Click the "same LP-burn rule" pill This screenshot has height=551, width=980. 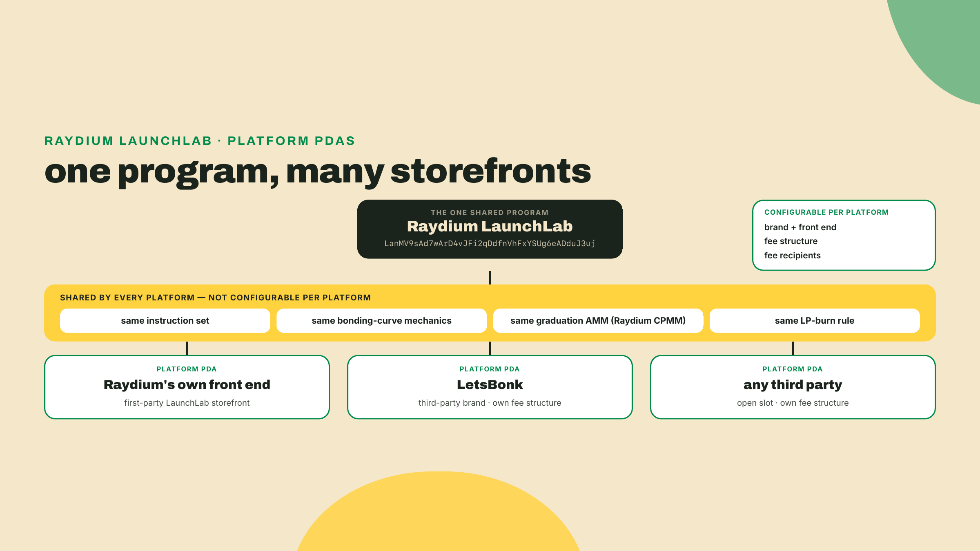click(815, 321)
